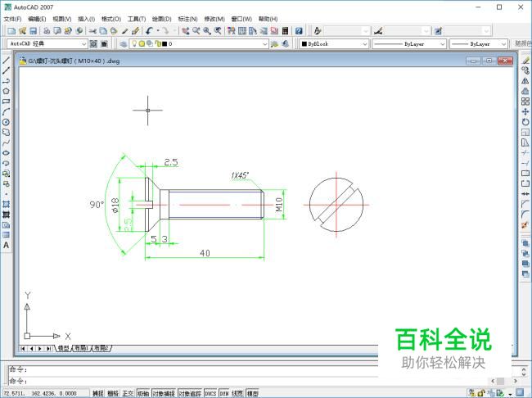Select the Array modify tool
532x398 pixels.
coord(525,102)
